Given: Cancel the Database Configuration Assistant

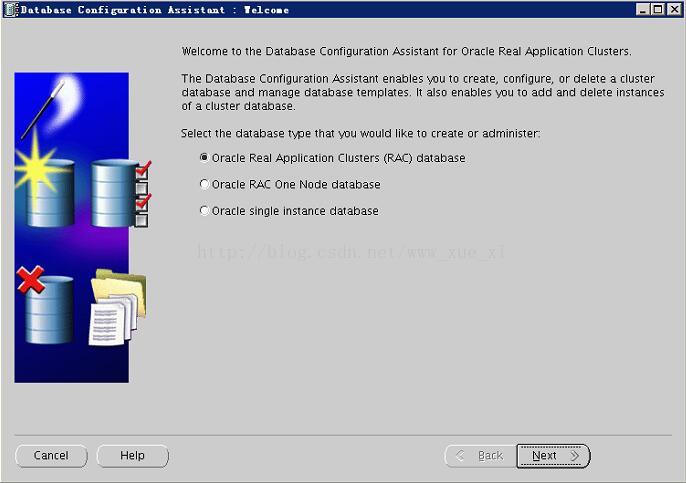Looking at the screenshot, I should 51,456.
